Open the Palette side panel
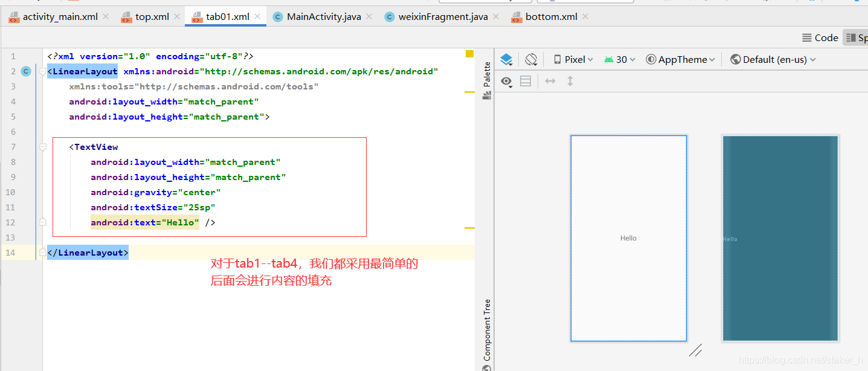The width and height of the screenshot is (868, 371). pyautogui.click(x=487, y=80)
